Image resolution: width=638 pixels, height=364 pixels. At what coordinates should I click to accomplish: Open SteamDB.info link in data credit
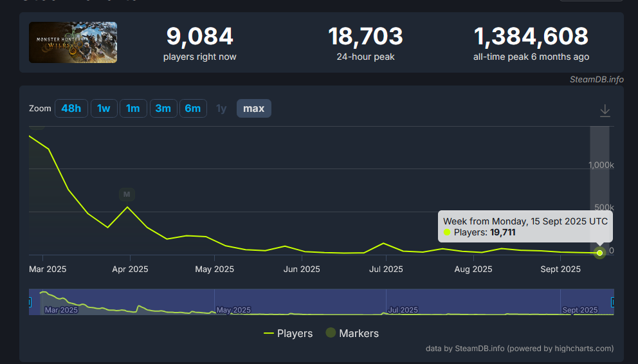(x=479, y=349)
